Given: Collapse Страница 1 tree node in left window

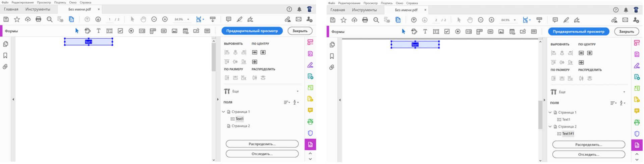Looking at the screenshot, I should [x=223, y=112].
